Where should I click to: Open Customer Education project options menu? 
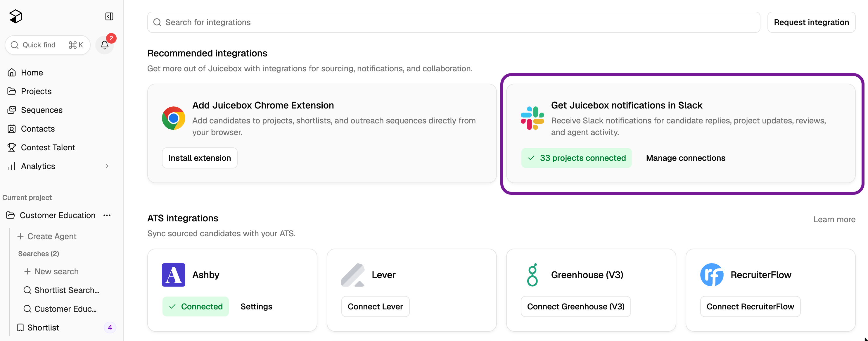107,215
